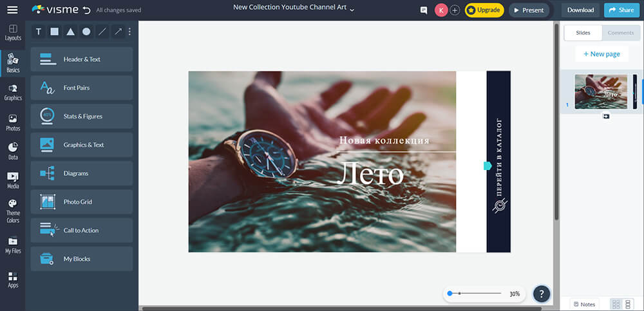Open the Data sidebar panel
Image resolution: width=644 pixels, height=311 pixels.
coord(13,151)
